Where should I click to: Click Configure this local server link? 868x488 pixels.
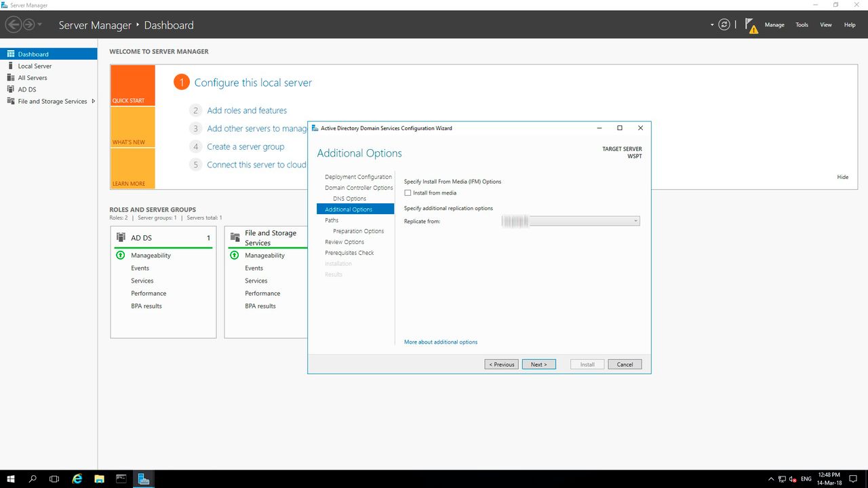coord(253,83)
